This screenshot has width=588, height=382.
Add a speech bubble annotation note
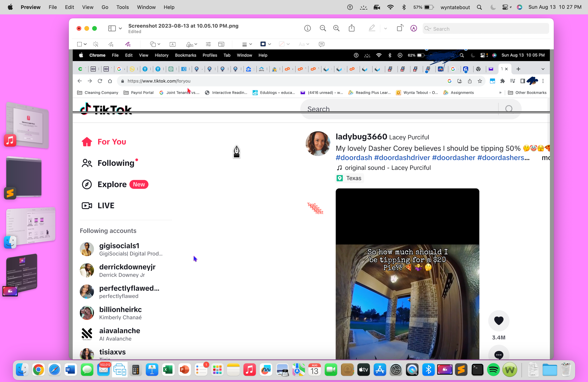pos(321,44)
